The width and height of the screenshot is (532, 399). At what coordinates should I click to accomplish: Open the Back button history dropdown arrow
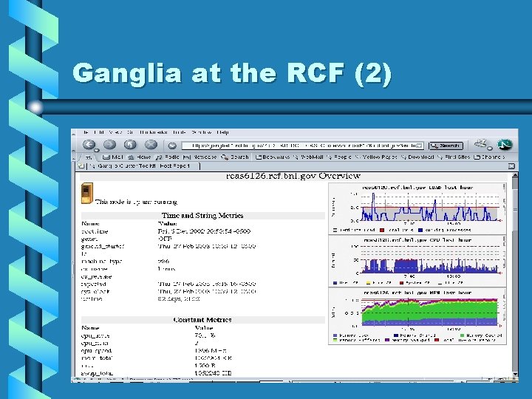point(96,150)
